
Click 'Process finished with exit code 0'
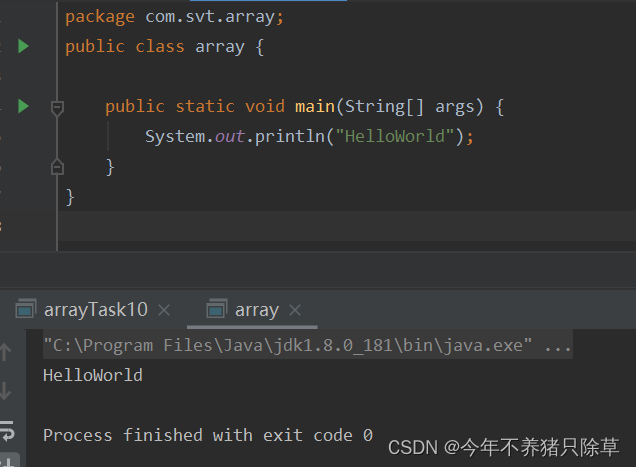208,435
